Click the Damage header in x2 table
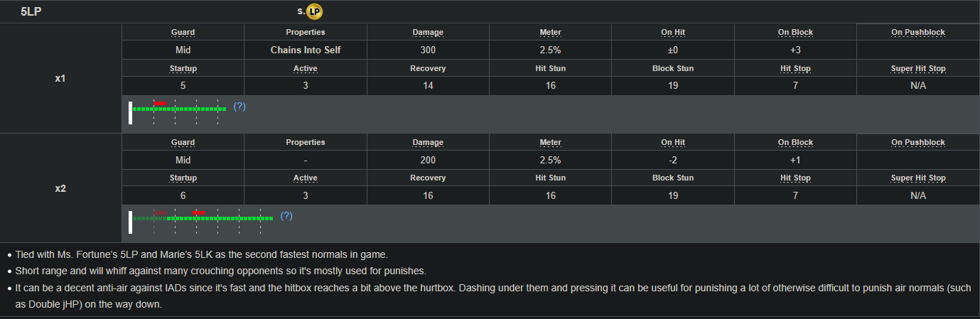980x319 pixels. [428, 142]
